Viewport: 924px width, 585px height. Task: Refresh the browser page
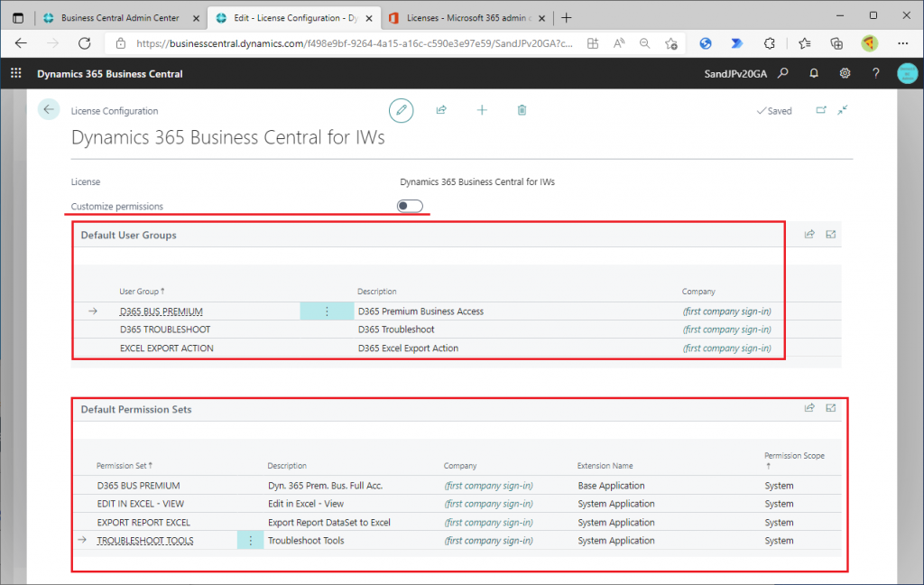tap(85, 43)
